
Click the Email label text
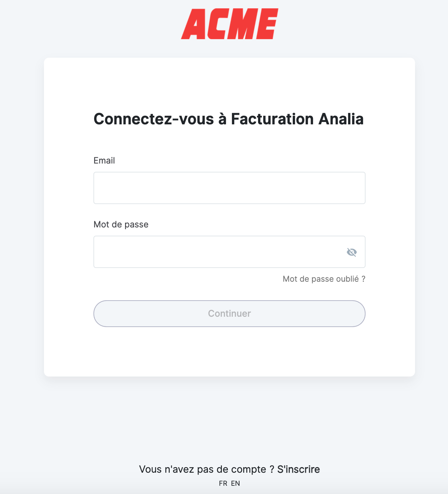104,160
